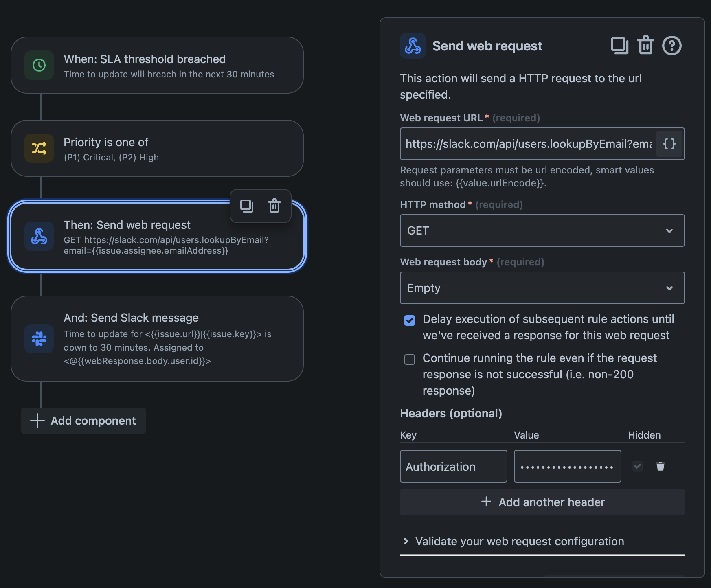The width and height of the screenshot is (711, 588).
Task: Click the webhook icon in the Send web request step
Action: pos(39,236)
